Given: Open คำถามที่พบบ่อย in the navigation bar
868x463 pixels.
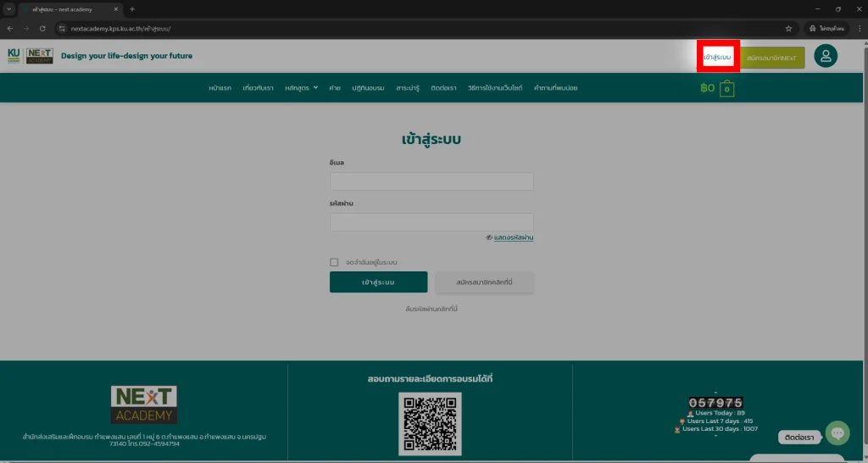Looking at the screenshot, I should 555,87.
